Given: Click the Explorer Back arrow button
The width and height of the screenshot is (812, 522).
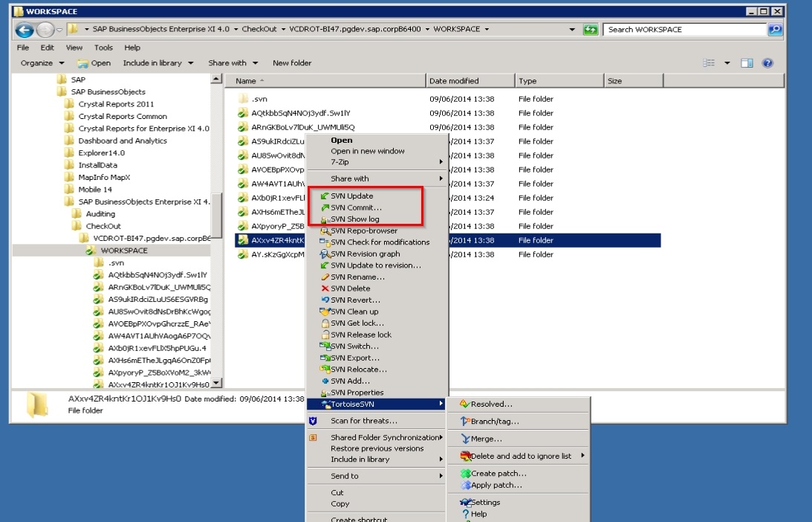Looking at the screenshot, I should [x=24, y=30].
